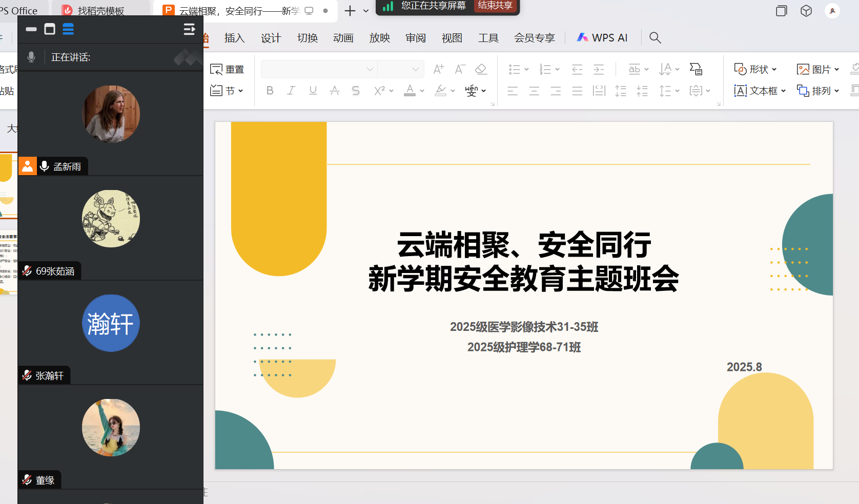The width and height of the screenshot is (859, 504).
Task: Click the Italic formatting icon
Action: [291, 91]
